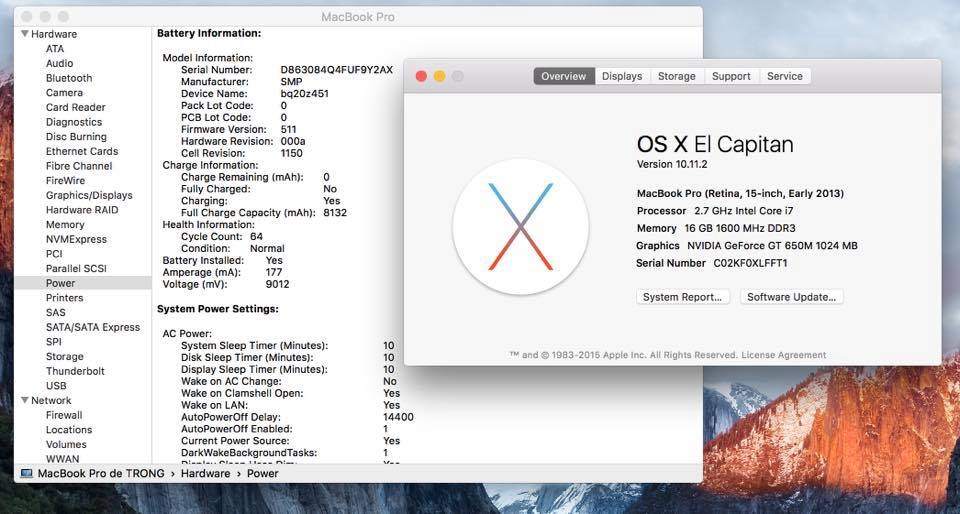Screen dimensions: 960x514
Task: Open the Service tab
Action: tap(784, 76)
